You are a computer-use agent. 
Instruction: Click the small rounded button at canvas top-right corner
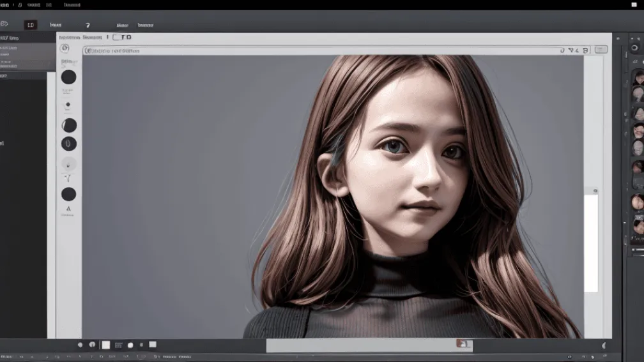(x=601, y=49)
